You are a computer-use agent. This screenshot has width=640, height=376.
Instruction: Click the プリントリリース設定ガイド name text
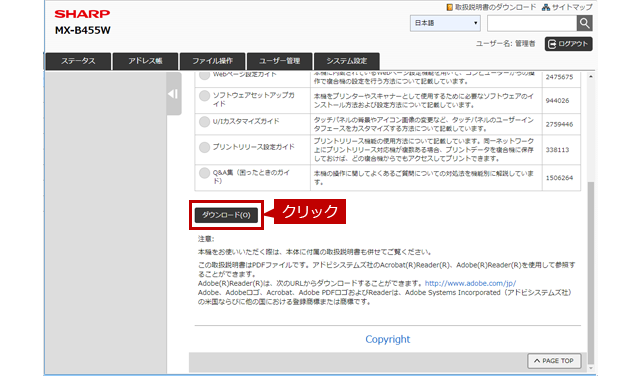pyautogui.click(x=253, y=147)
